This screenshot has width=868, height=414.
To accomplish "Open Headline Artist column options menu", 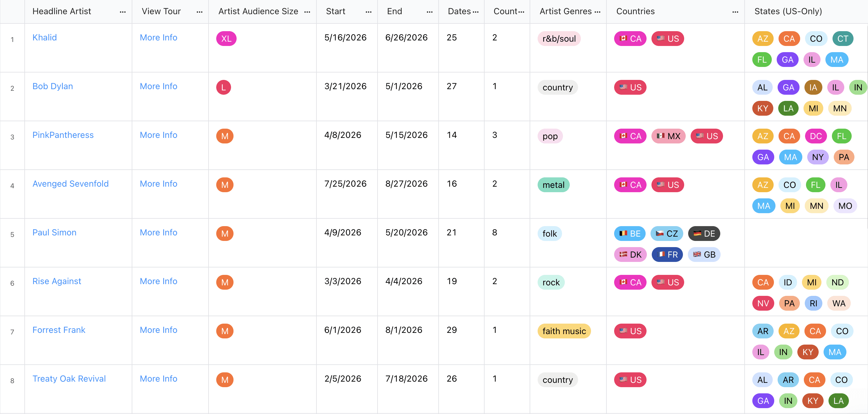I will click(x=123, y=12).
